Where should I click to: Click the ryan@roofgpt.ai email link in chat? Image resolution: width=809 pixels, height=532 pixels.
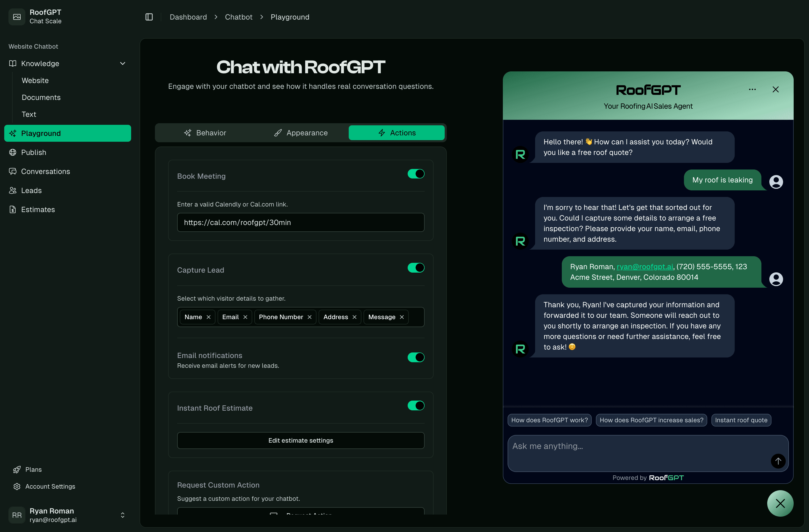[645, 267]
